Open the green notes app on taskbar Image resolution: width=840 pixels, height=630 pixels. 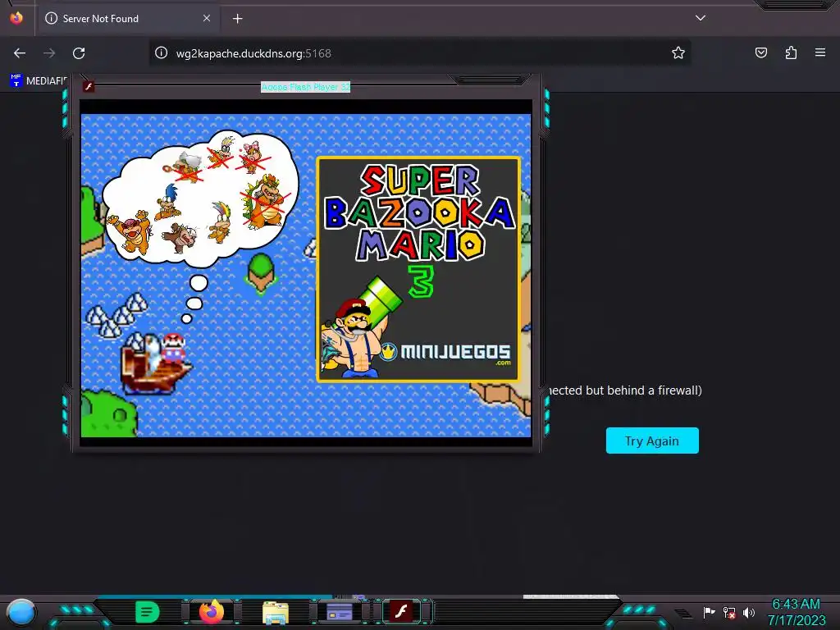[147, 612]
